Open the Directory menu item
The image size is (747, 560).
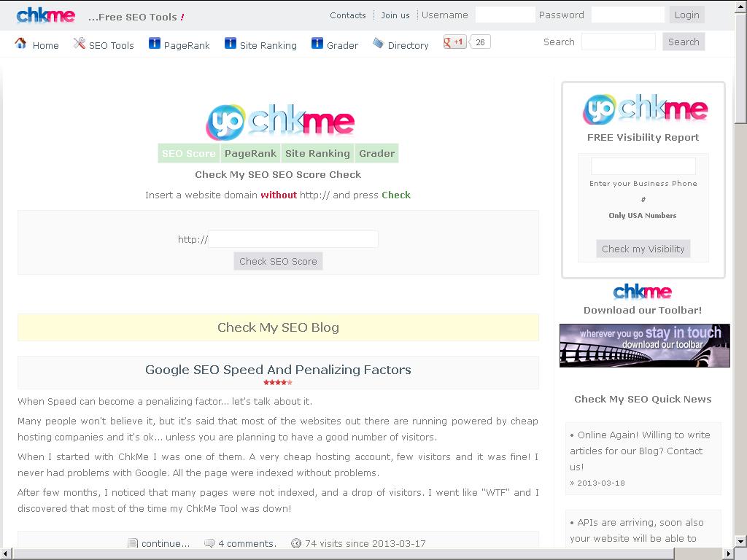click(408, 45)
